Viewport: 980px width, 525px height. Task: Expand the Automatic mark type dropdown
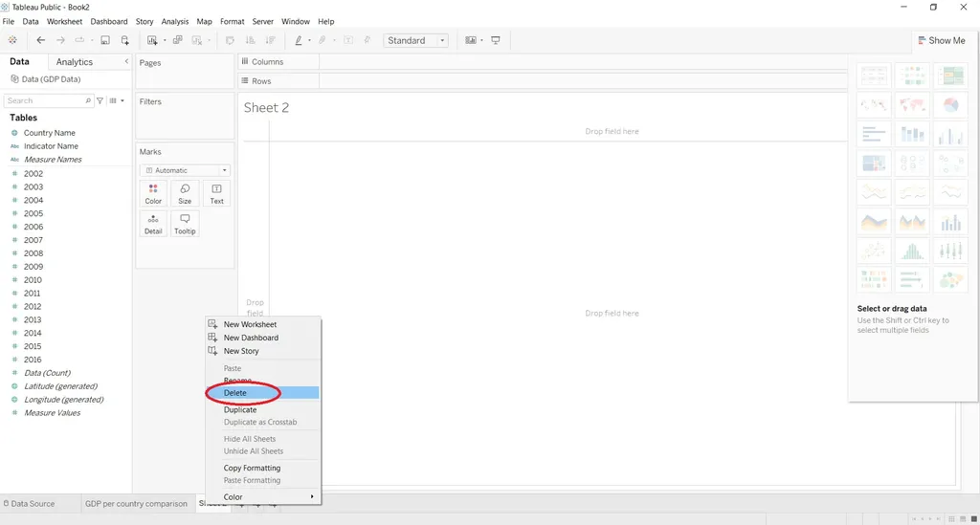pos(185,170)
